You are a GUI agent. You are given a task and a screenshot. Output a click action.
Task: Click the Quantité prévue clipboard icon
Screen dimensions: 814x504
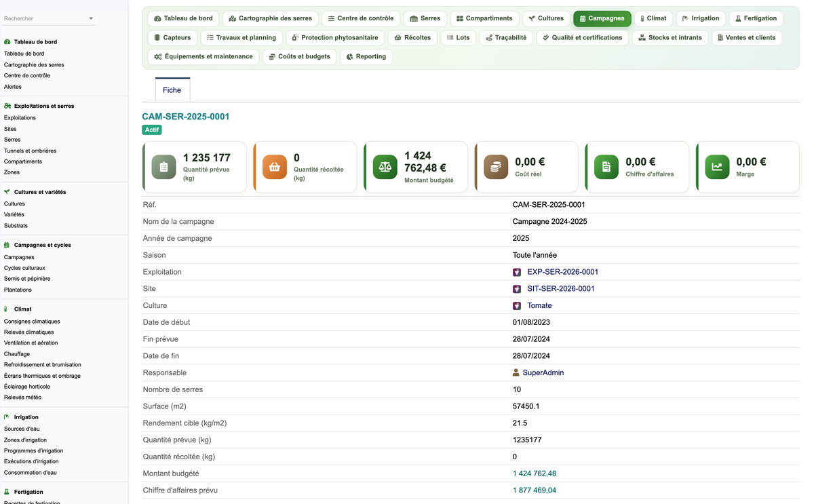pyautogui.click(x=163, y=167)
